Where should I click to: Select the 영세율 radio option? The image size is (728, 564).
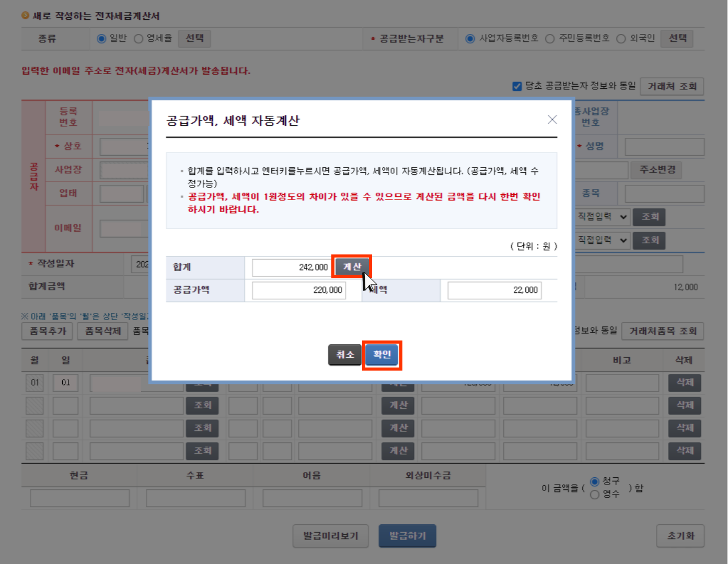138,39
